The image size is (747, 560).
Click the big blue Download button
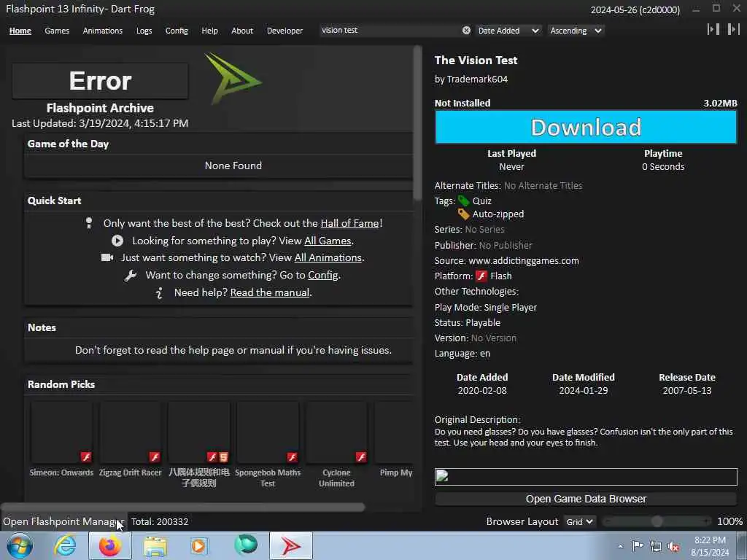586,127
